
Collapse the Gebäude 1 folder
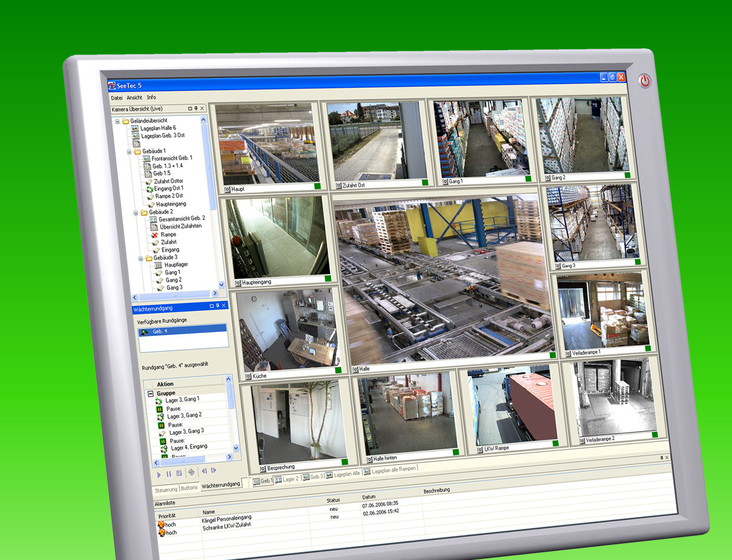point(129,151)
